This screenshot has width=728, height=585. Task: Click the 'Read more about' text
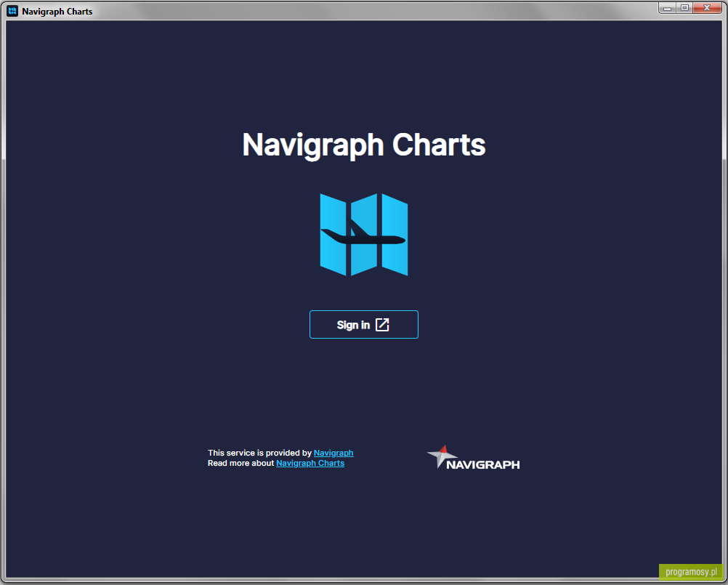[241, 463]
